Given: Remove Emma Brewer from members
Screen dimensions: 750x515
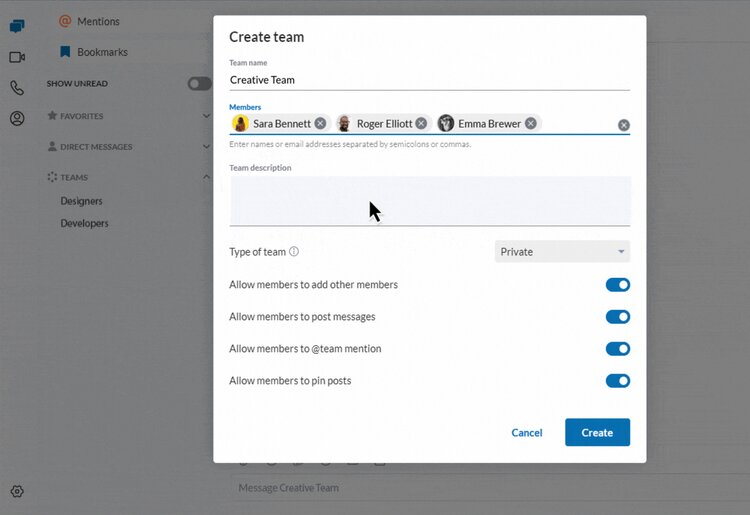Looking at the screenshot, I should click(x=531, y=123).
